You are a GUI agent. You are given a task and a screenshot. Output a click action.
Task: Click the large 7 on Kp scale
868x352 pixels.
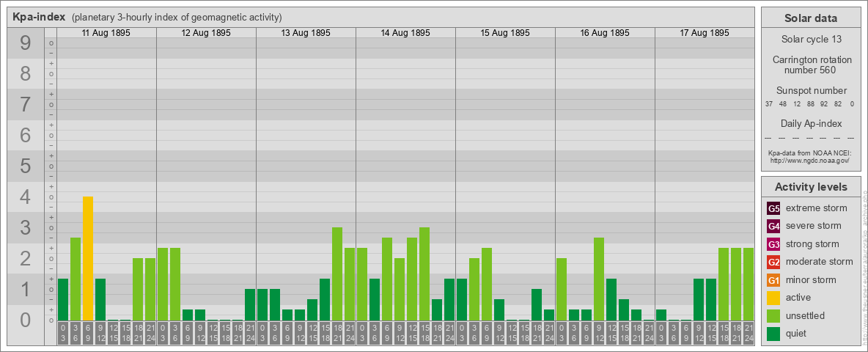click(26, 105)
